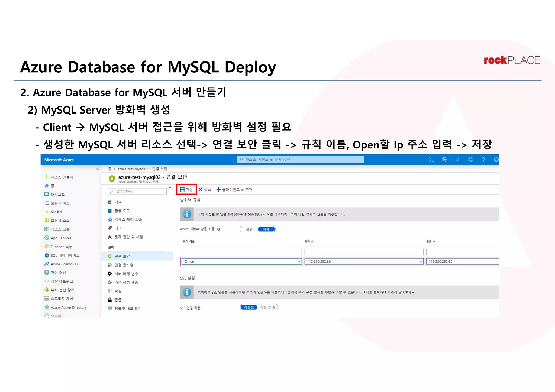Open All resources (모든 리소스)

[x=57, y=221]
